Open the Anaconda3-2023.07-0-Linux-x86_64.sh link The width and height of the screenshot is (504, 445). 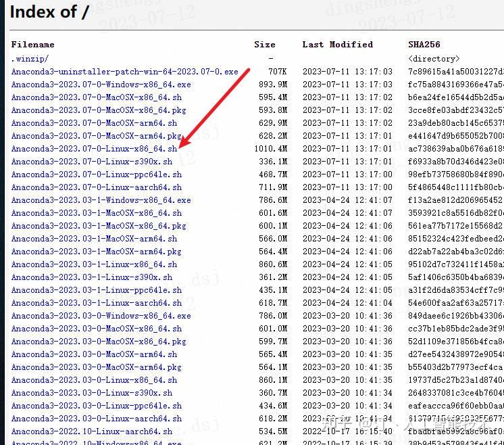(x=94, y=149)
